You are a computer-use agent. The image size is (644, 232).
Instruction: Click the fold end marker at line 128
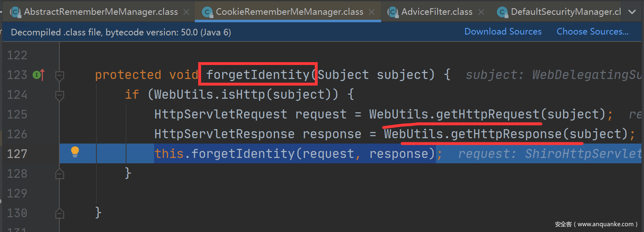pos(60,174)
